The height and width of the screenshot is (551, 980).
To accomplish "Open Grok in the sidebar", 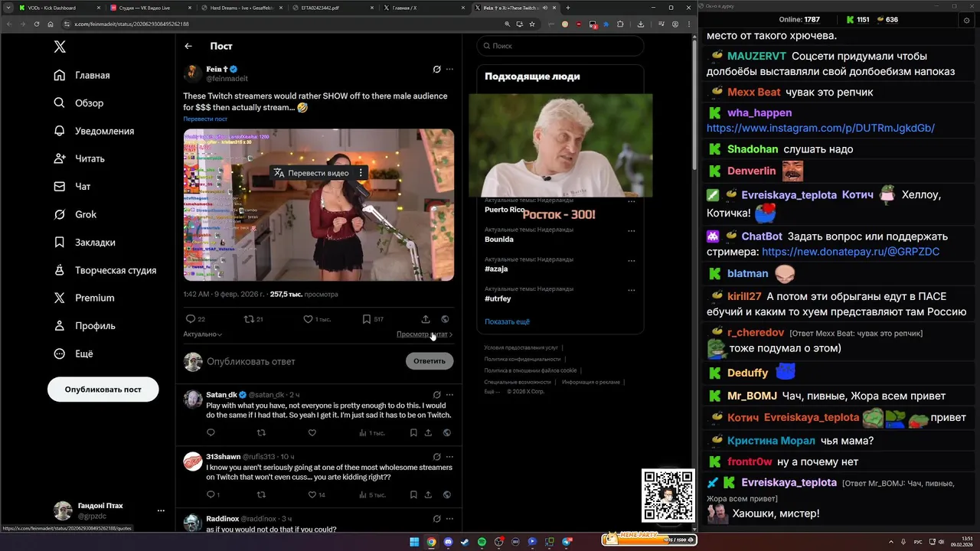I will coord(75,214).
